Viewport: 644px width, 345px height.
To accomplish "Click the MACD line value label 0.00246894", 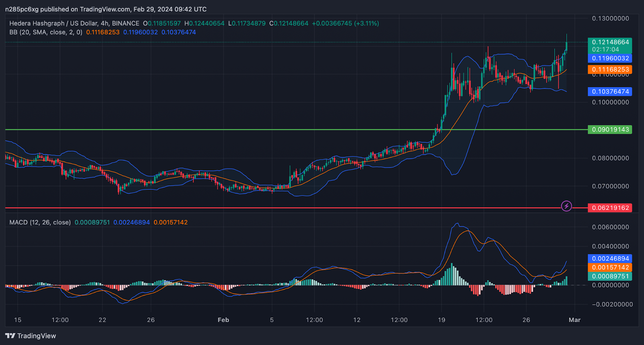I will coord(610,258).
